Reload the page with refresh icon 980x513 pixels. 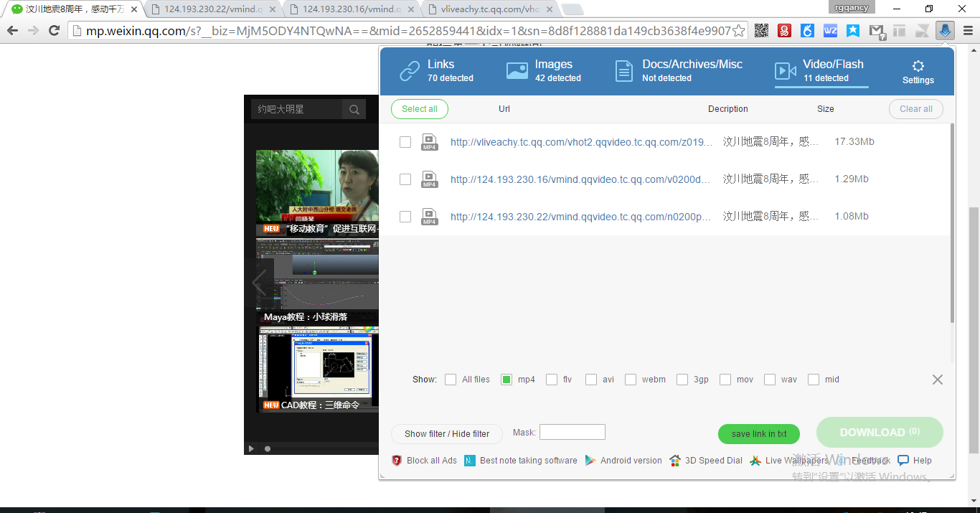click(x=54, y=31)
